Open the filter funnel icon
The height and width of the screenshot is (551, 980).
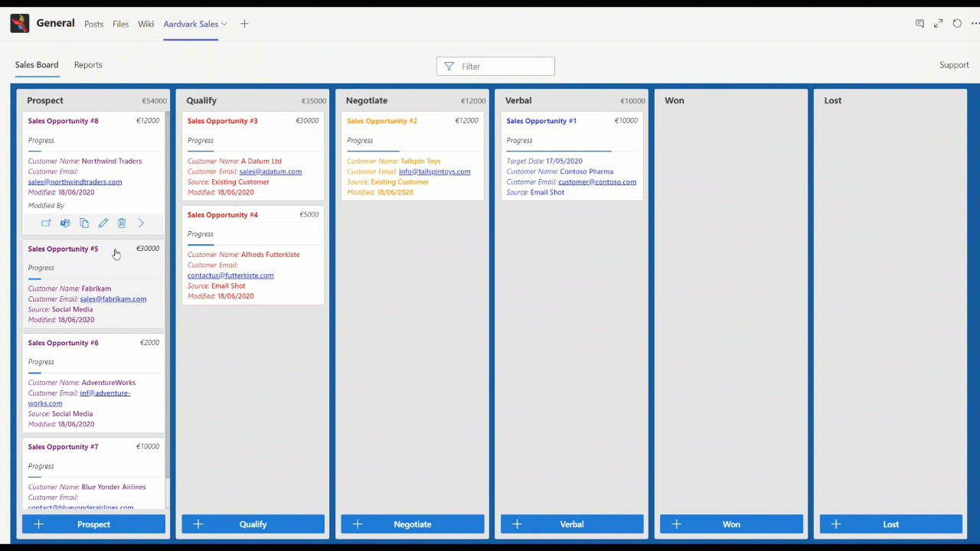(x=449, y=66)
